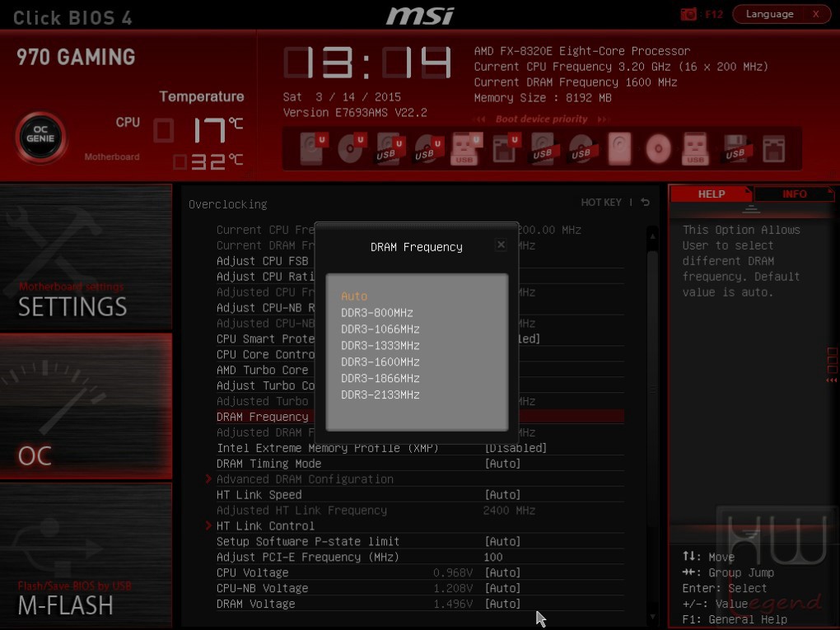840x630 pixels.
Task: Select the UEFI USB CD/DVD boot icon
Action: (428, 149)
